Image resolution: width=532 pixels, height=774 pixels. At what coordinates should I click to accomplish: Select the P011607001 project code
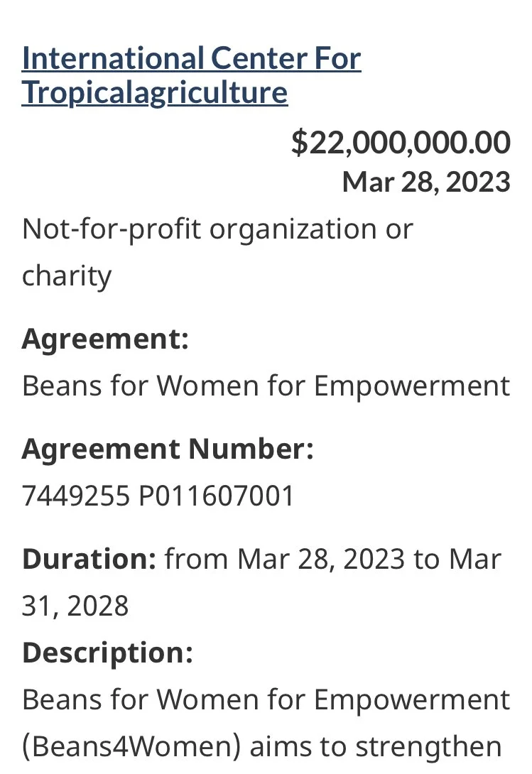(x=217, y=496)
